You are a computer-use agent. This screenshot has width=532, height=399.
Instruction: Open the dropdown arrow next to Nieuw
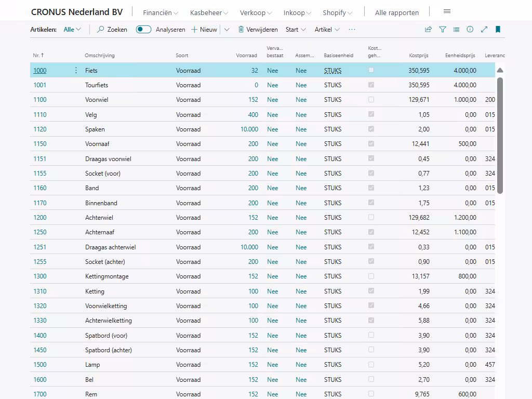(227, 30)
